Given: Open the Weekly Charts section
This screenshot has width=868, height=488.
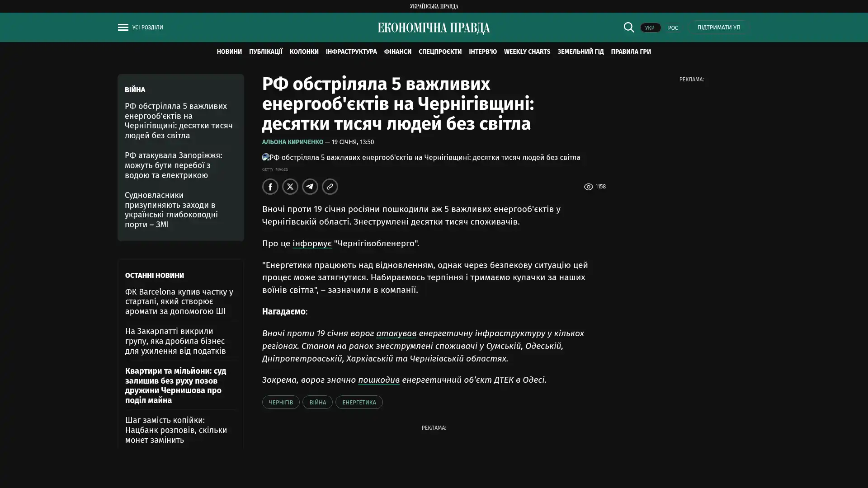Looking at the screenshot, I should click(527, 52).
